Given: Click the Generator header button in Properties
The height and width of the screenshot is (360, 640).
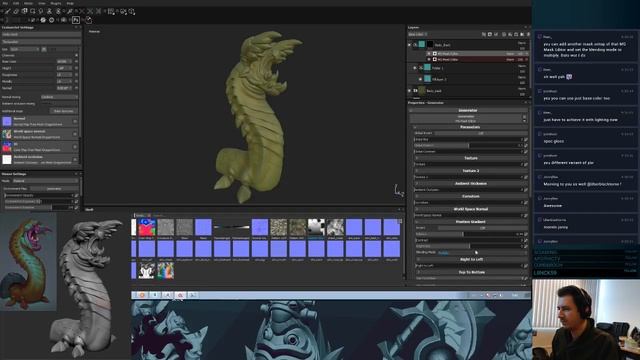Looking at the screenshot, I should [468, 110].
